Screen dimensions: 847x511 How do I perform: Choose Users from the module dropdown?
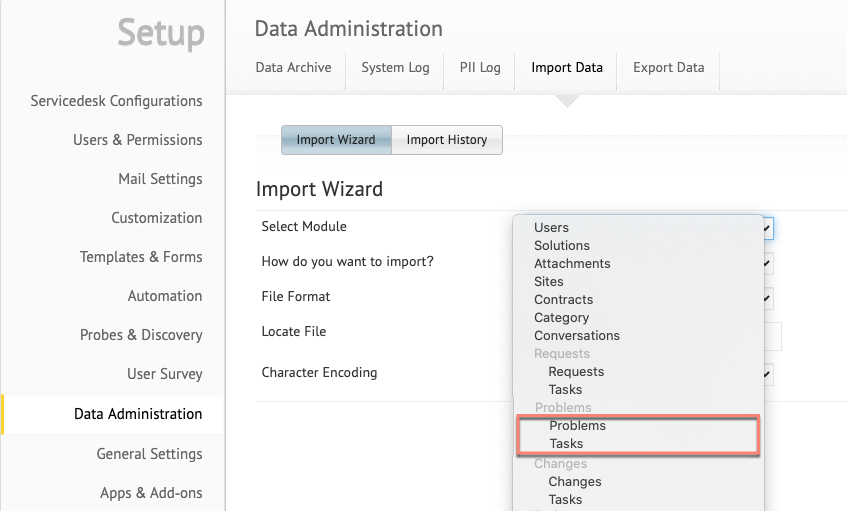coord(551,228)
